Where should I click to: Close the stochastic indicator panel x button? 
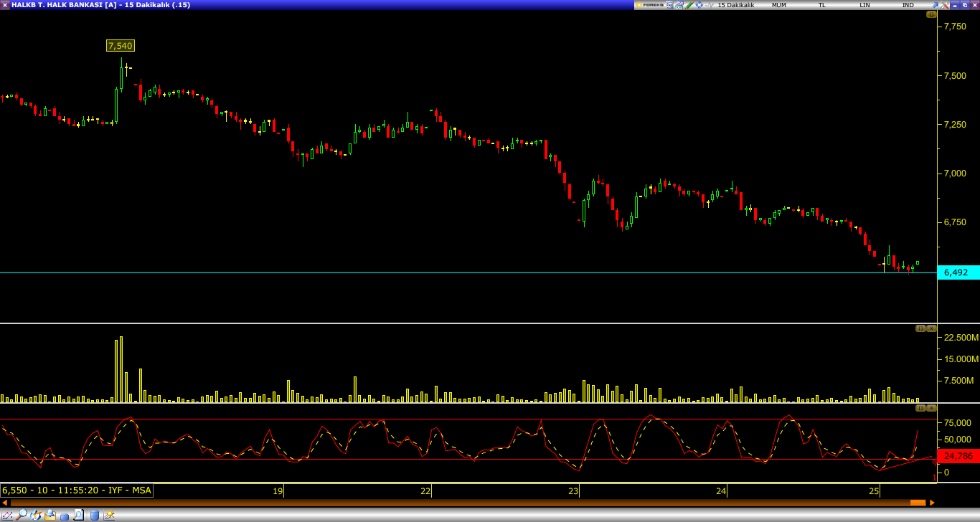pyautogui.click(x=931, y=408)
